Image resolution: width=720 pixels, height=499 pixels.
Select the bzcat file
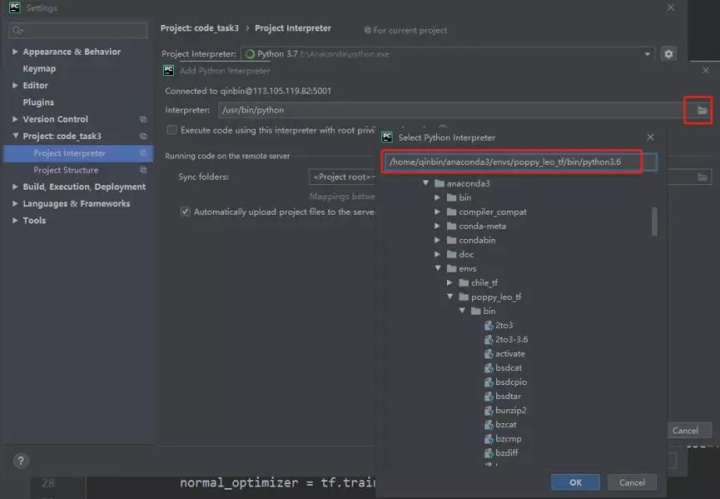coord(500,425)
